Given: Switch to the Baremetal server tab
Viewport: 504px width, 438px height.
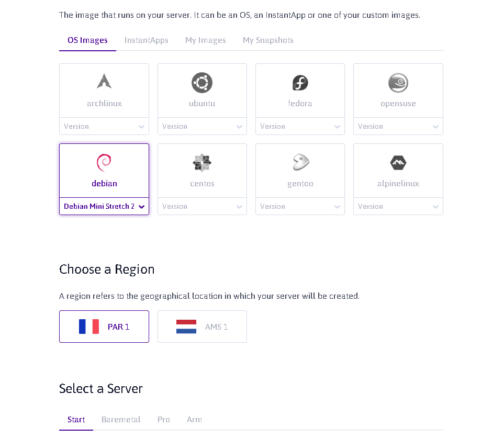Looking at the screenshot, I should pyautogui.click(x=121, y=420).
